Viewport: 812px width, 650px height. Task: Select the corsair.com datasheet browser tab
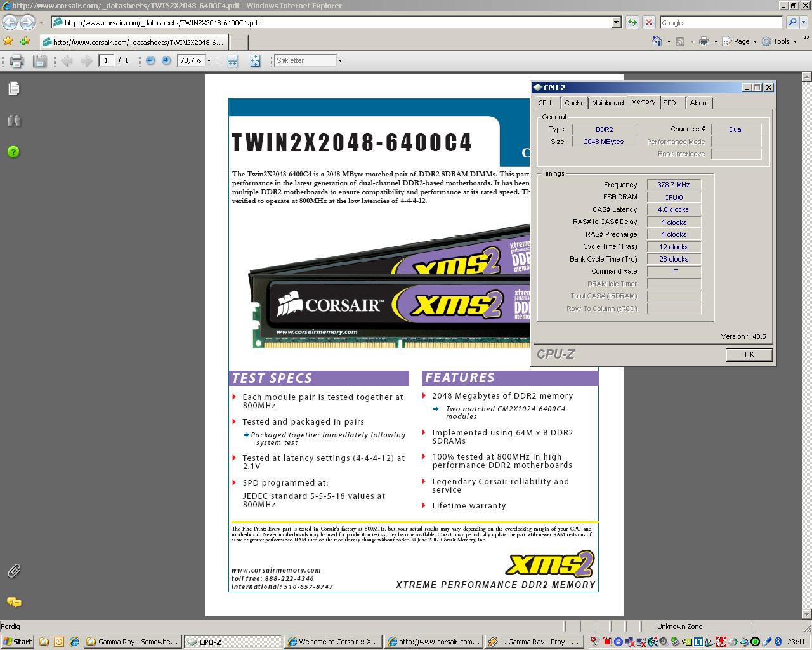[x=133, y=43]
